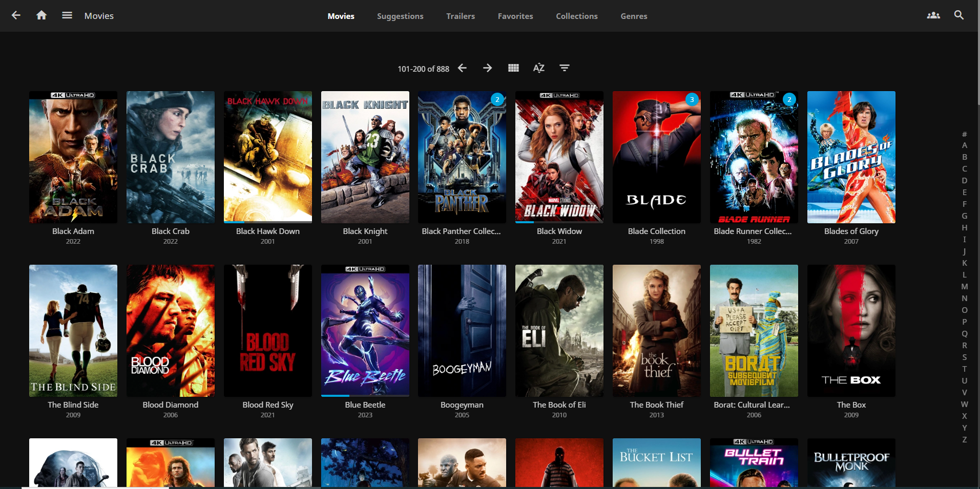Viewport: 980px width, 489px height.
Task: Switch to the Suggestions tab
Action: (x=400, y=16)
